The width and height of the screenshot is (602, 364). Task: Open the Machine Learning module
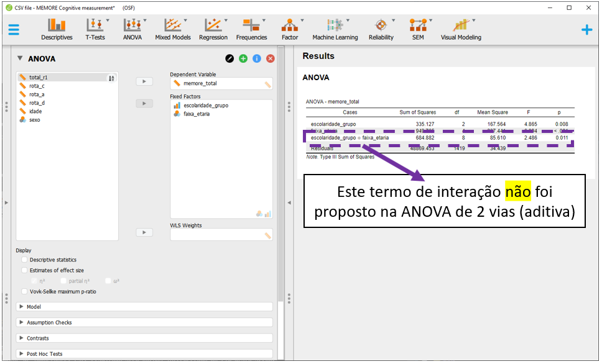click(335, 29)
